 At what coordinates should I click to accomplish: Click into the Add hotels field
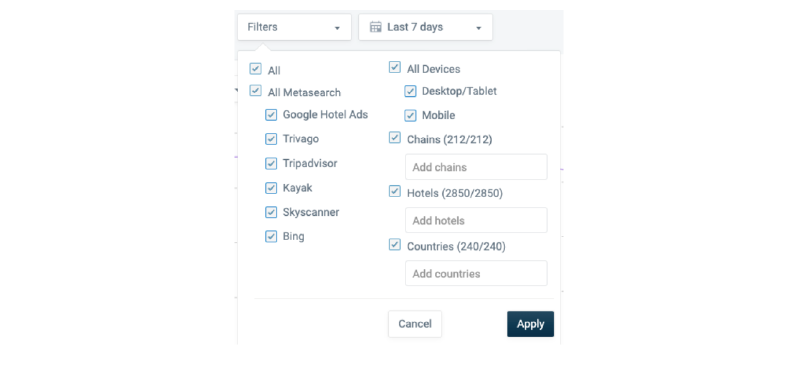coord(476,220)
